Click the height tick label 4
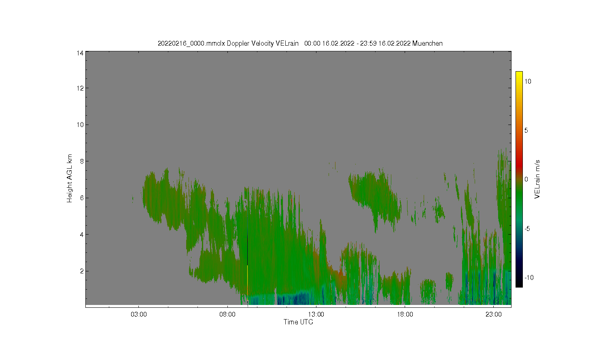The width and height of the screenshot is (607, 364). (x=82, y=235)
